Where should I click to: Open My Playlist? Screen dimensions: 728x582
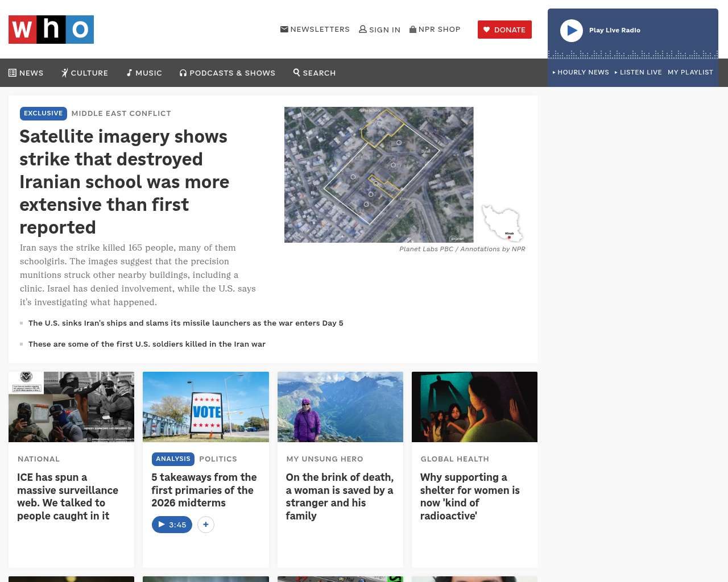tap(690, 72)
